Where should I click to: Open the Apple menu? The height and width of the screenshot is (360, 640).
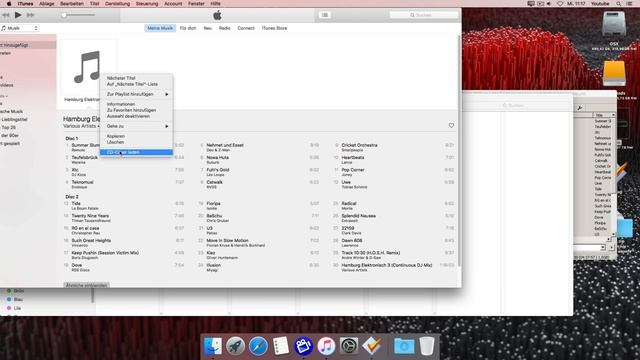(9, 4)
